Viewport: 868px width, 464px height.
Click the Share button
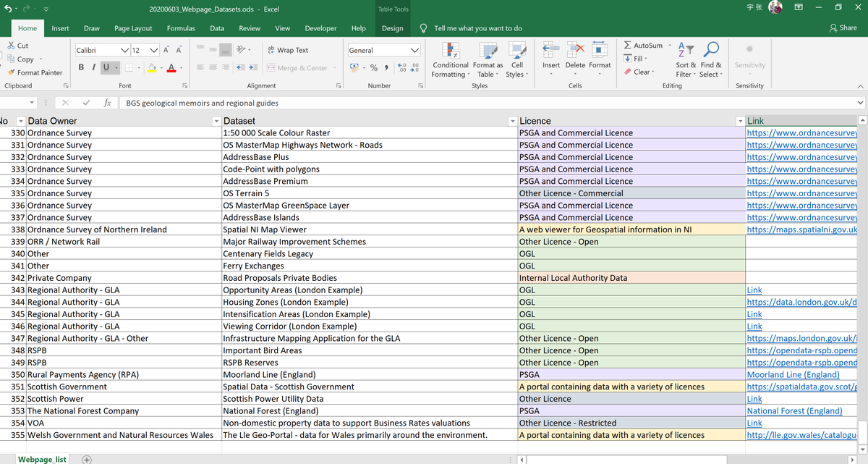(x=845, y=28)
